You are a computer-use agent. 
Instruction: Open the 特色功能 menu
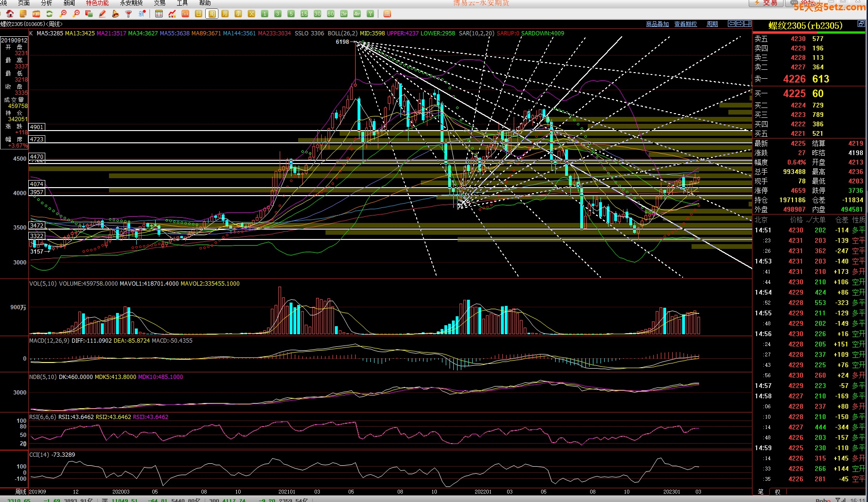(x=97, y=3)
